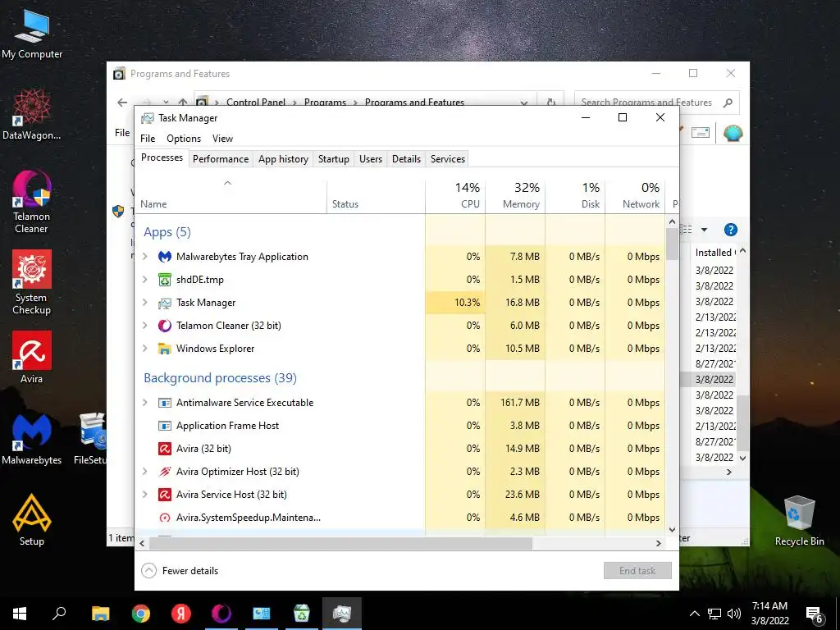
Task: Select the Recycle Bin desktop icon
Action: [799, 521]
